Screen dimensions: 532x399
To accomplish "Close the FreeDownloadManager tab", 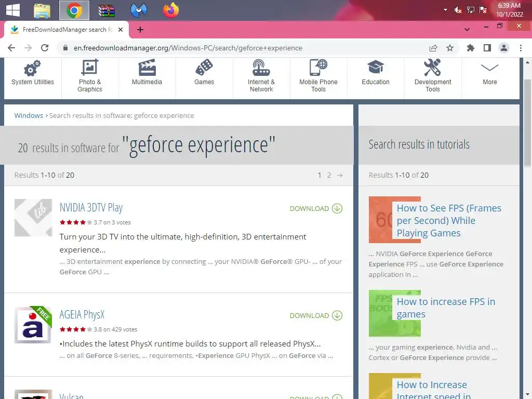I will [x=121, y=30].
